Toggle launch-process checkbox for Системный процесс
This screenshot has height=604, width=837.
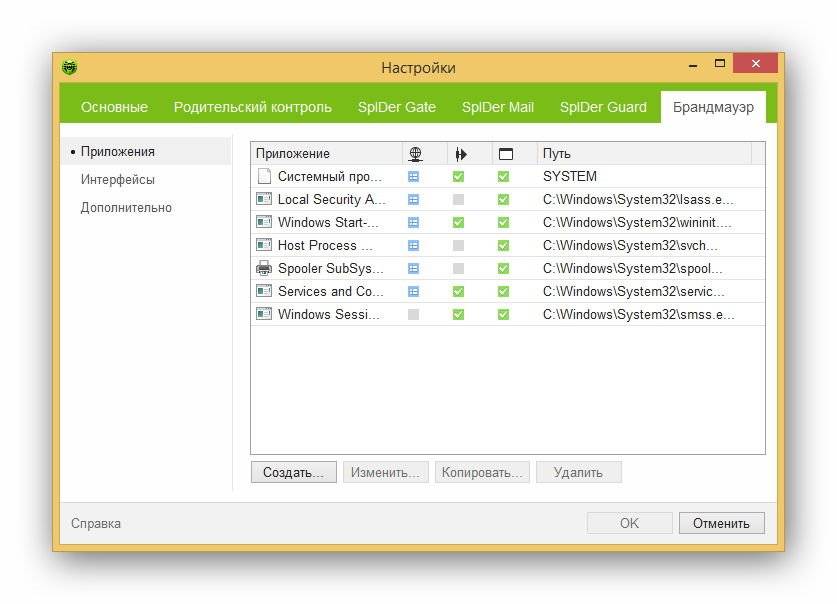pos(459,177)
